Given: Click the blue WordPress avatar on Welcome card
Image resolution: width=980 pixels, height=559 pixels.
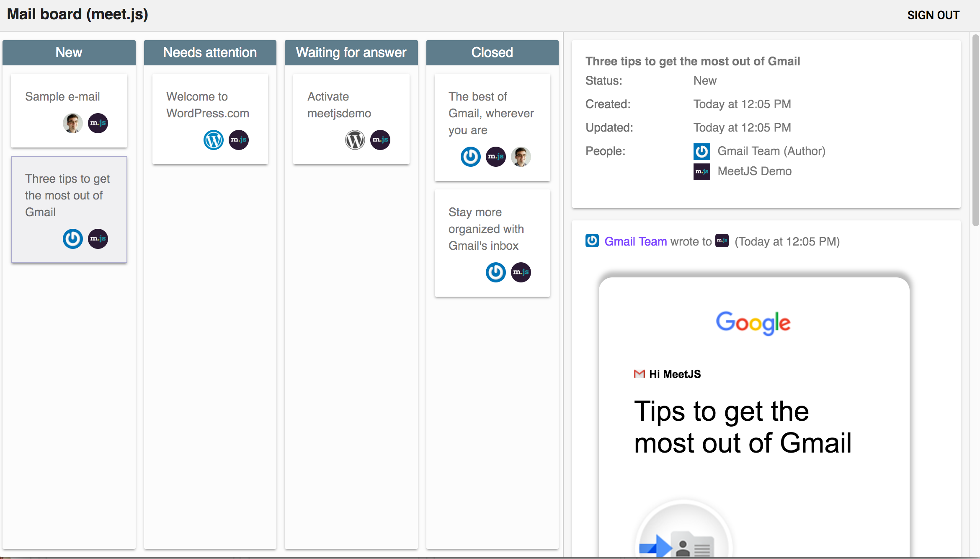Looking at the screenshot, I should (214, 140).
